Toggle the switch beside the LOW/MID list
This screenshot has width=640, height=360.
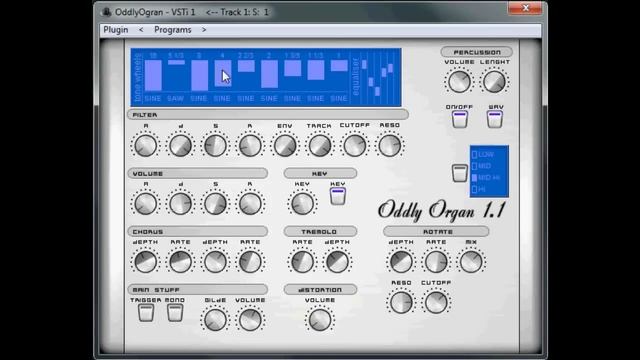[460, 173]
